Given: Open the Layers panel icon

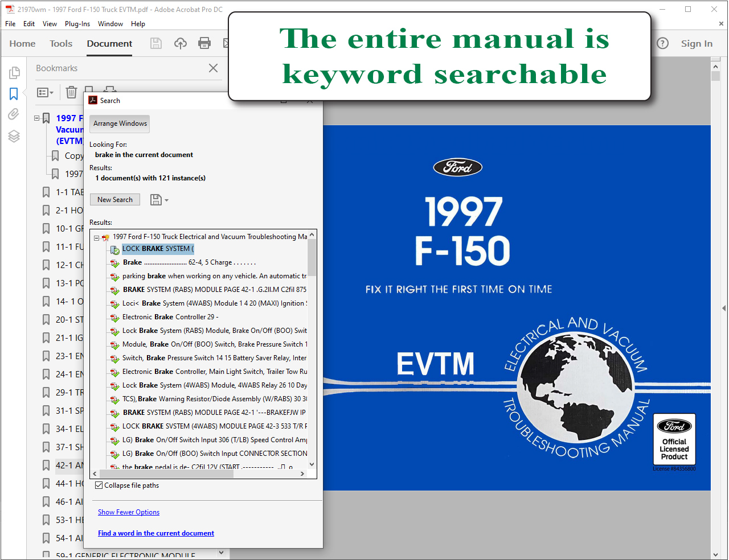Looking at the screenshot, I should [x=14, y=136].
